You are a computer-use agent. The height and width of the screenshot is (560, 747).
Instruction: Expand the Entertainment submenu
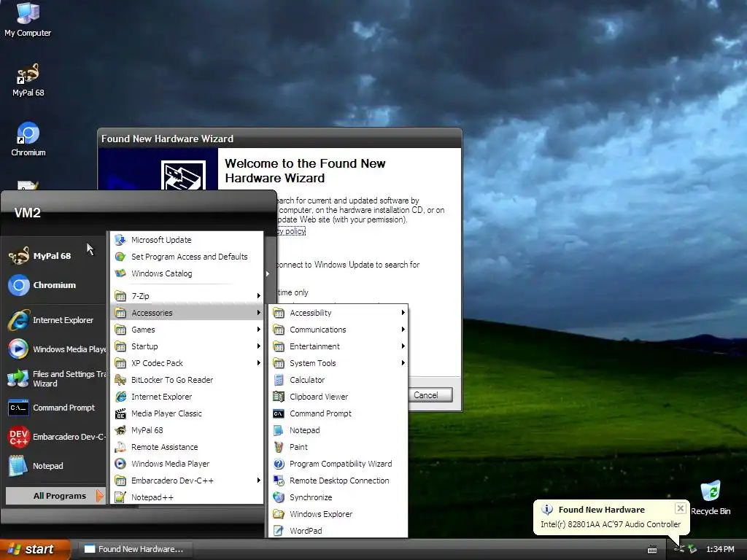click(x=338, y=346)
